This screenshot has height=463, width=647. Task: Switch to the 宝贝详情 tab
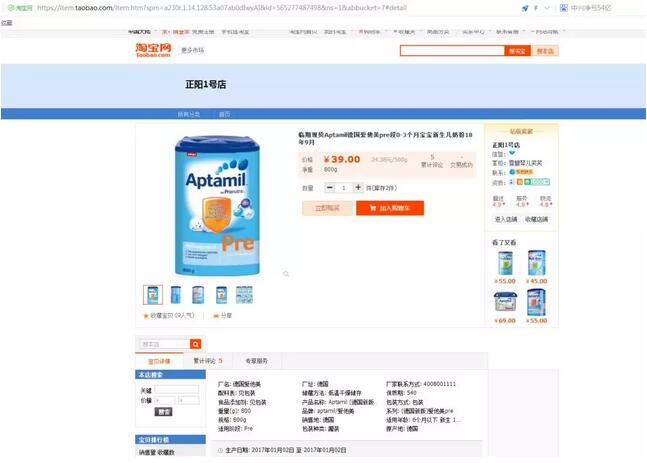pos(159,361)
